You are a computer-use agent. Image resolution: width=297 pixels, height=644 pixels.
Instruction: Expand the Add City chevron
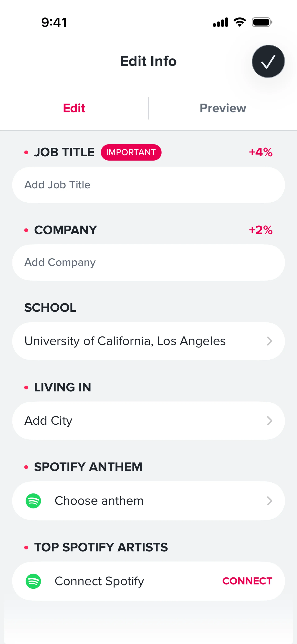(x=269, y=421)
